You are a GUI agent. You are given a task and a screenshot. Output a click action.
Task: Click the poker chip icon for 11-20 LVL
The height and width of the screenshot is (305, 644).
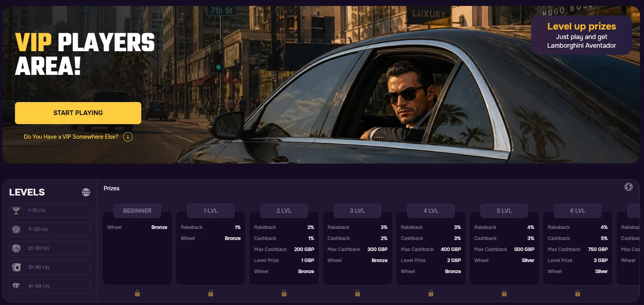click(16, 229)
